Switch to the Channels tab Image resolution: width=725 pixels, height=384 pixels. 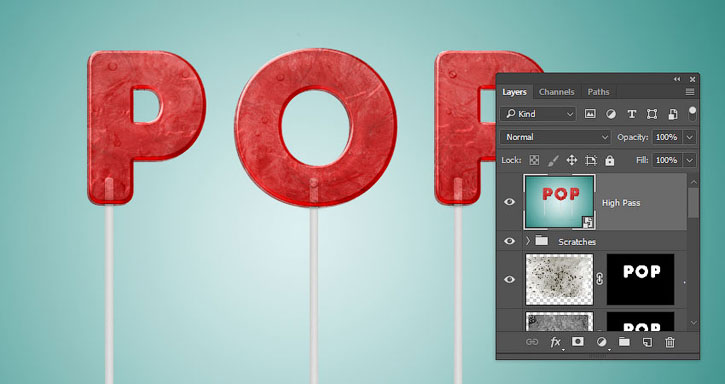click(x=556, y=92)
